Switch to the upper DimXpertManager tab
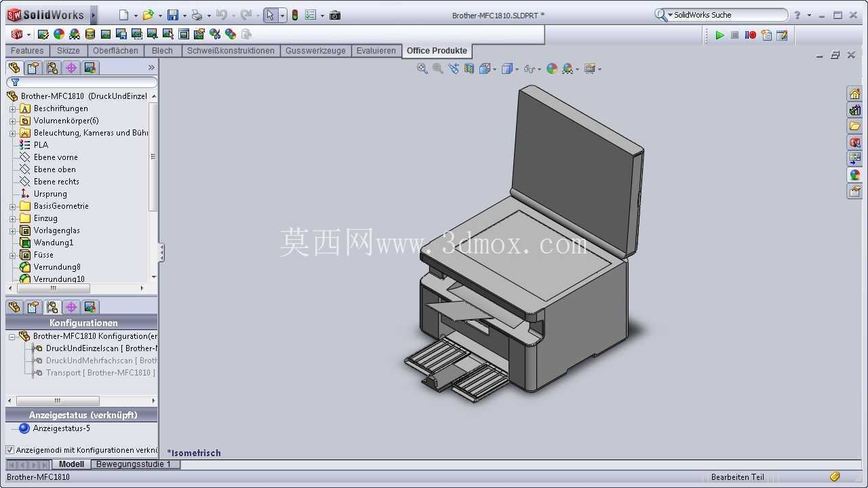The height and width of the screenshot is (488, 868). coord(71,68)
